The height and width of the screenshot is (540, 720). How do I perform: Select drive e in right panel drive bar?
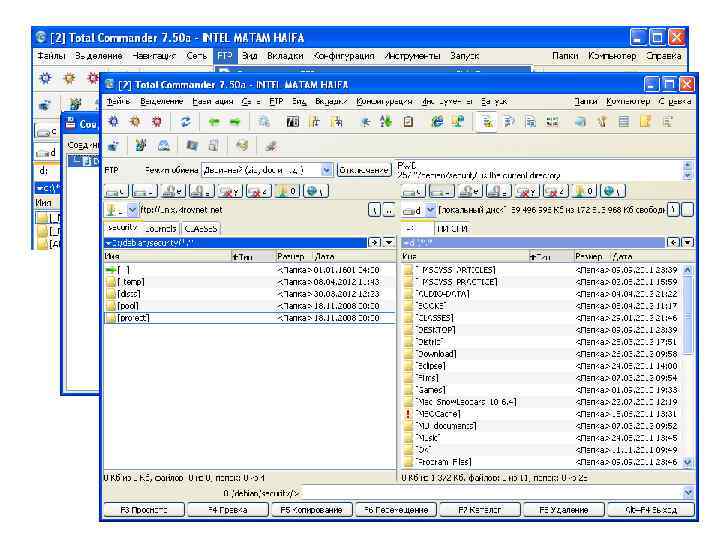(470, 191)
